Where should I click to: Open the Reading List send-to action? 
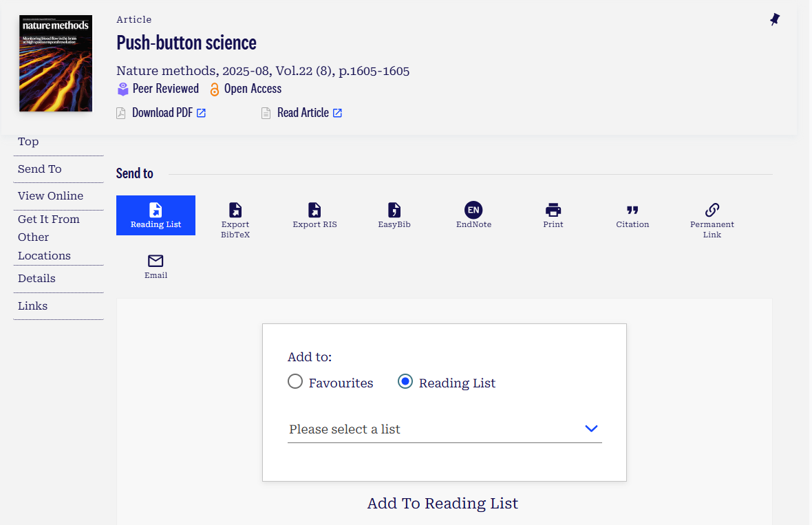pyautogui.click(x=156, y=215)
